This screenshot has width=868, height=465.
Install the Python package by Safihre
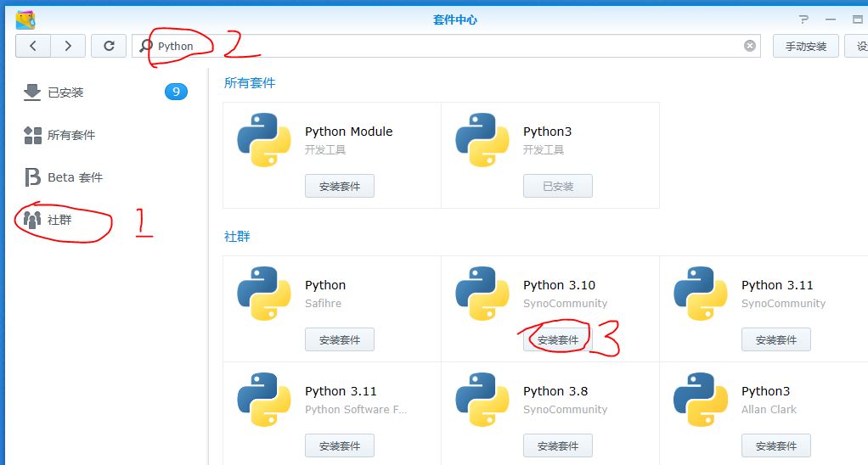point(340,339)
